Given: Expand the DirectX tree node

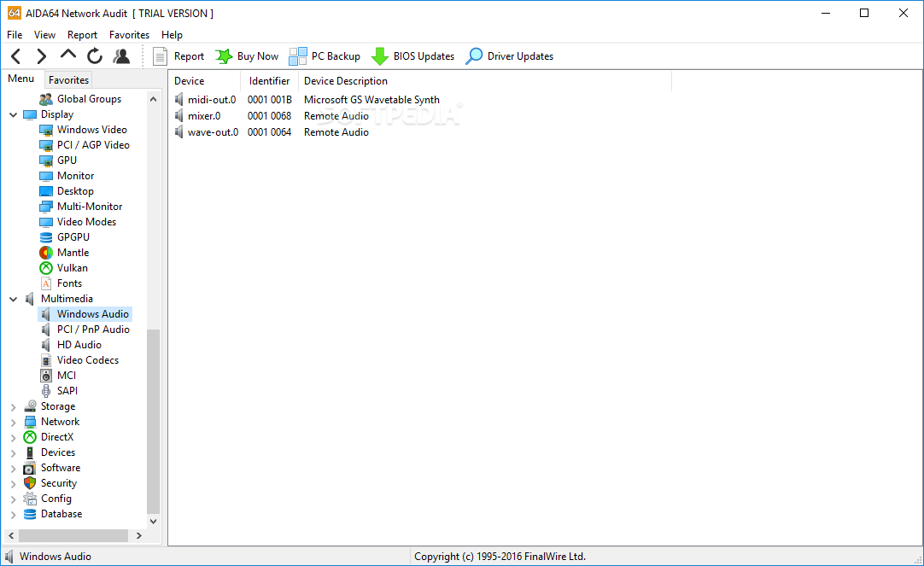Looking at the screenshot, I should tap(13, 438).
